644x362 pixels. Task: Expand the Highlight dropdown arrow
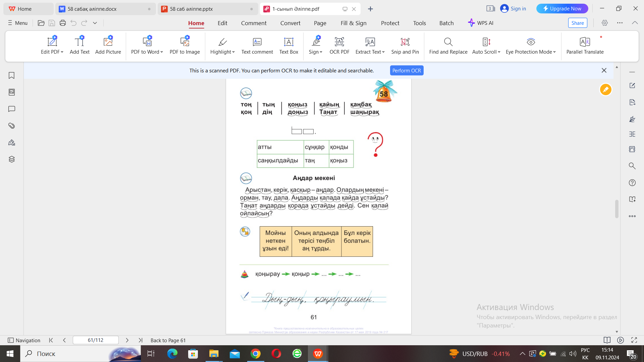(233, 52)
